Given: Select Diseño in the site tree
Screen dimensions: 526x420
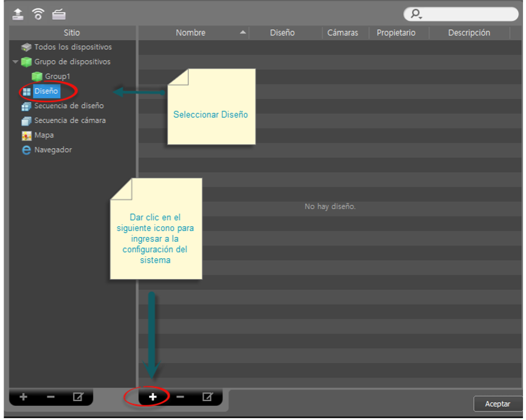Looking at the screenshot, I should (46, 91).
